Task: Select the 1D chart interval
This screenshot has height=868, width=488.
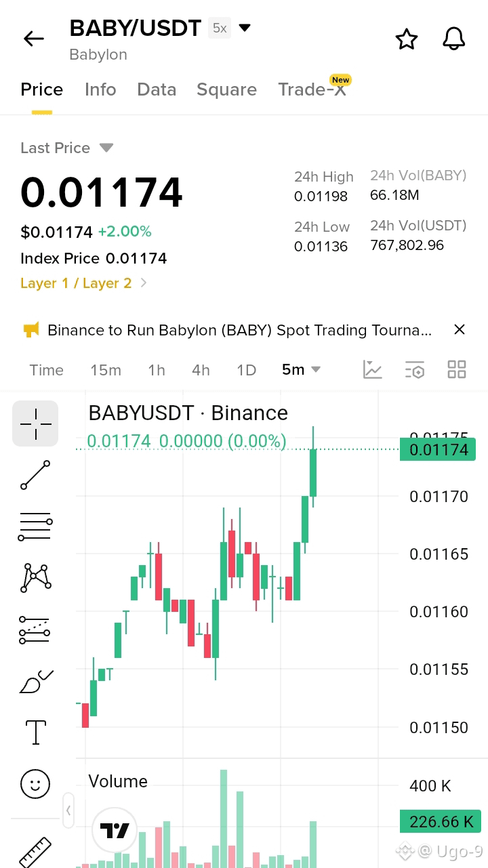Action: pos(246,370)
